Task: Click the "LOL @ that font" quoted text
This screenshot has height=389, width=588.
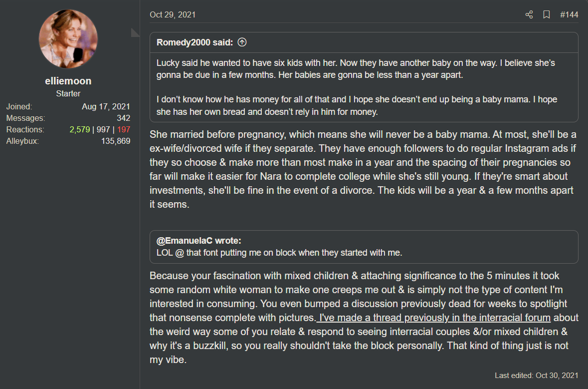Action: [279, 253]
